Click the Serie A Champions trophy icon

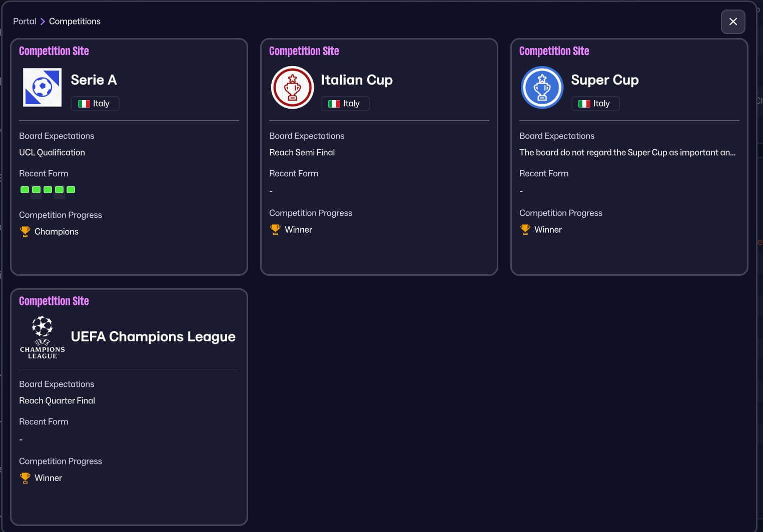[x=25, y=231]
